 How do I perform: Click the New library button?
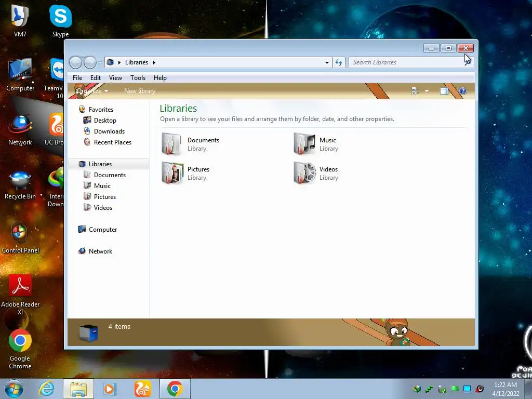pyautogui.click(x=139, y=91)
